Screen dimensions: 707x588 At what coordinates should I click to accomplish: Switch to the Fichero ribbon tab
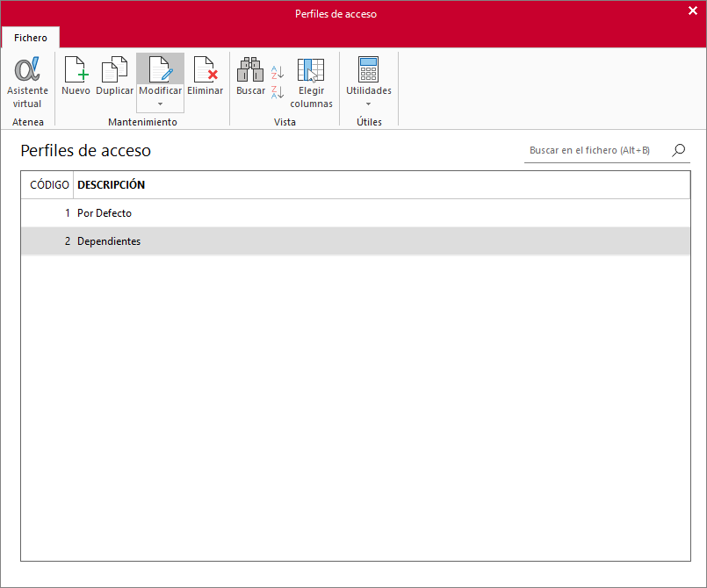pos(31,38)
